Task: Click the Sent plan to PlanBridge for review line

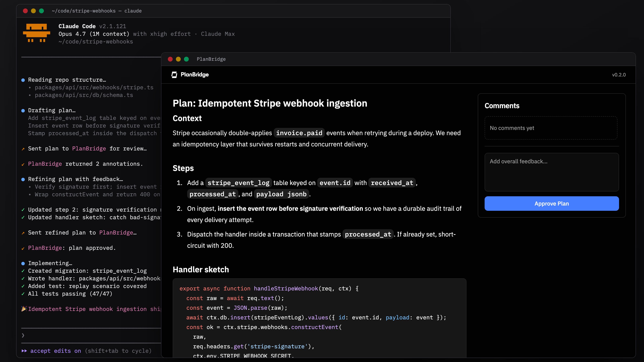Action: 87,149
